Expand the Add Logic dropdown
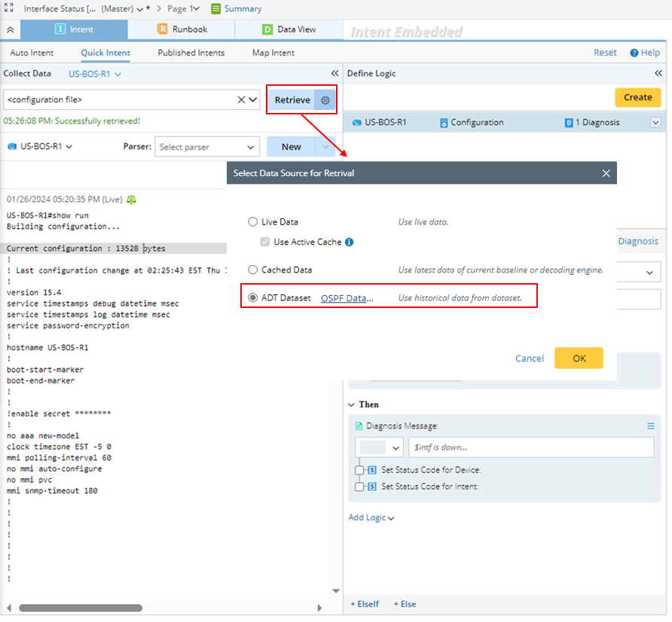Image resolution: width=672 pixels, height=622 pixels. click(371, 517)
